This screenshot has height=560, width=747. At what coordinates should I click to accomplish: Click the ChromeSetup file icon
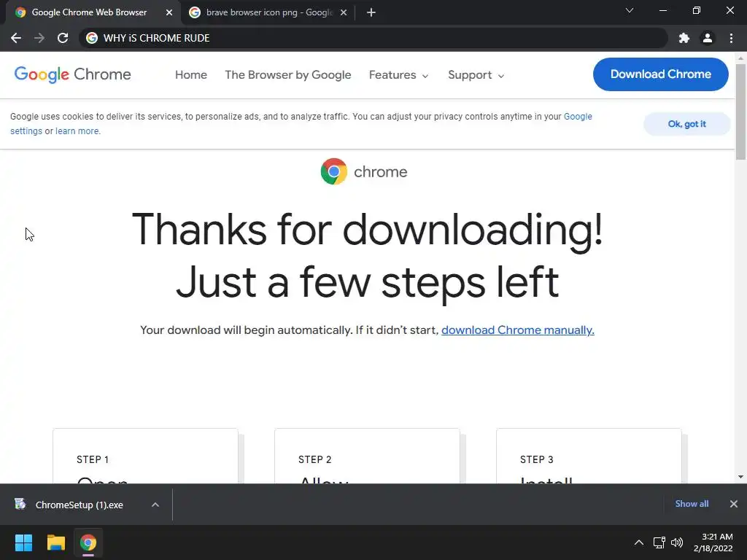coord(20,504)
